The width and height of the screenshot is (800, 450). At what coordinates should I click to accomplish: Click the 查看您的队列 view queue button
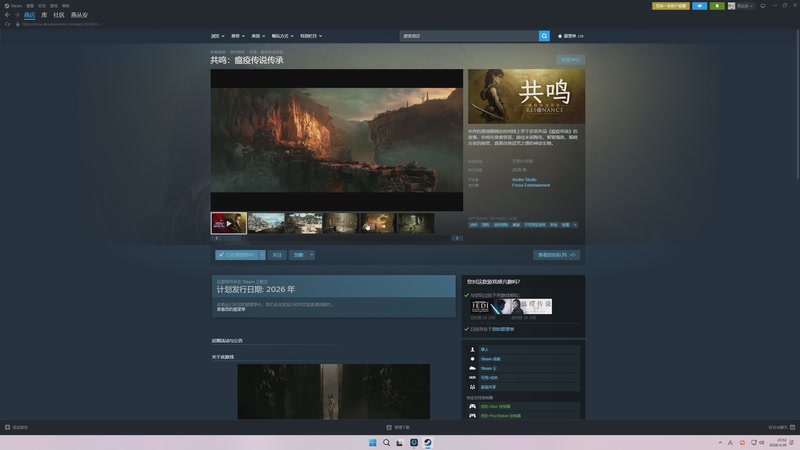click(557, 255)
